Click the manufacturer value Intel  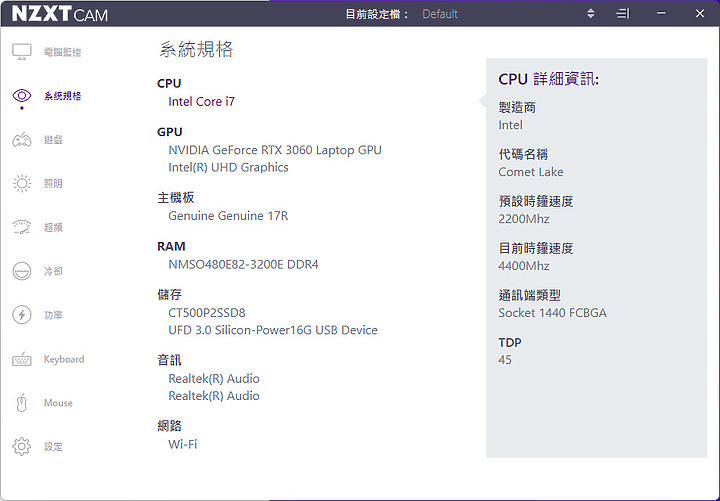[x=510, y=125]
